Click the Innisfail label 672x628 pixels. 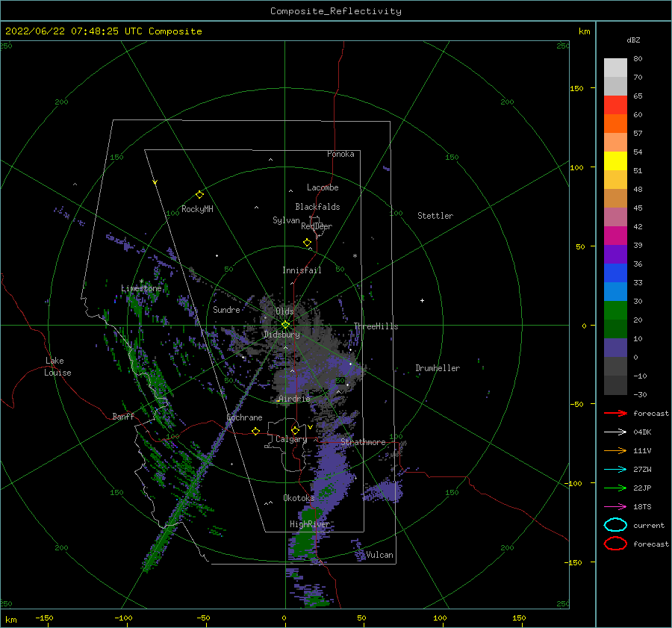302,270
